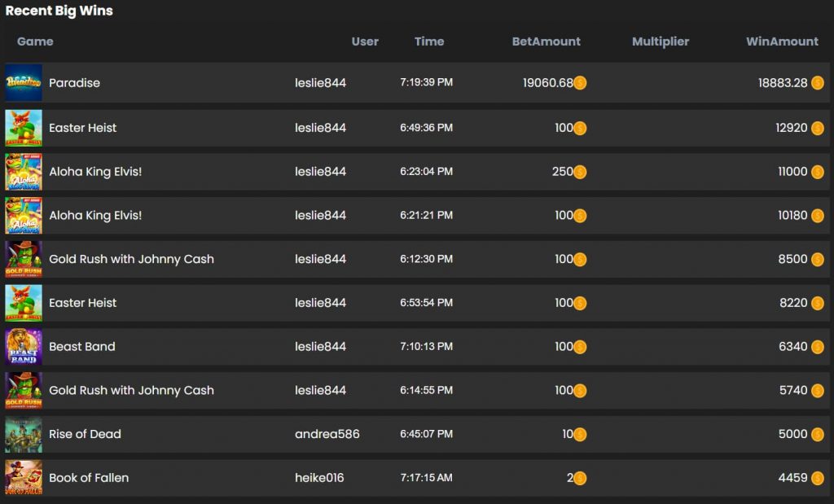Click the Paradise game thumbnail icon

24,83
